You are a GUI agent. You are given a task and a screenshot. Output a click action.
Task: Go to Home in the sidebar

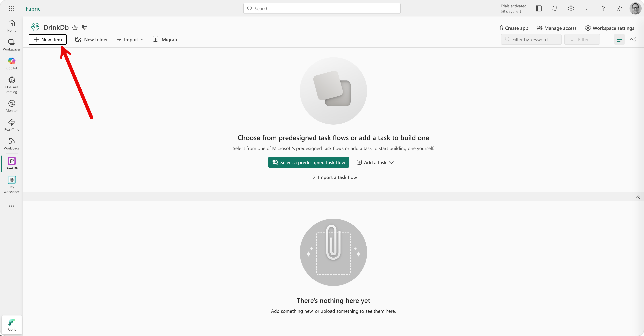(12, 26)
